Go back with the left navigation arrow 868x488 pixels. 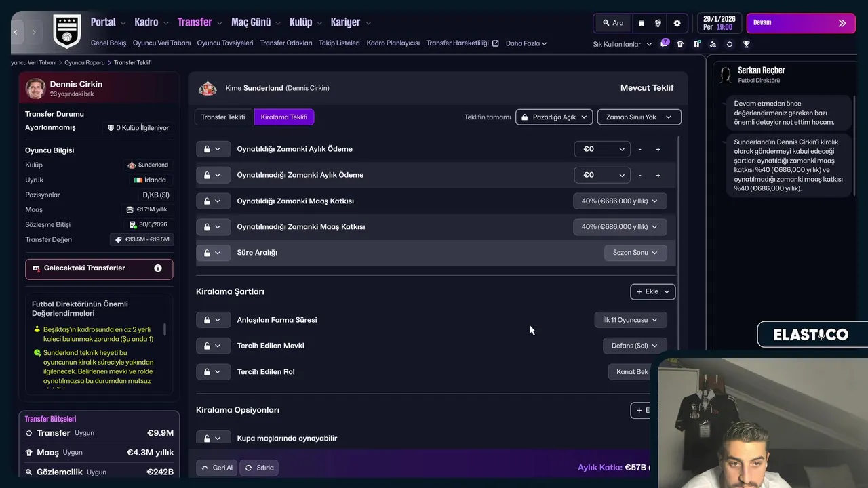click(x=16, y=32)
